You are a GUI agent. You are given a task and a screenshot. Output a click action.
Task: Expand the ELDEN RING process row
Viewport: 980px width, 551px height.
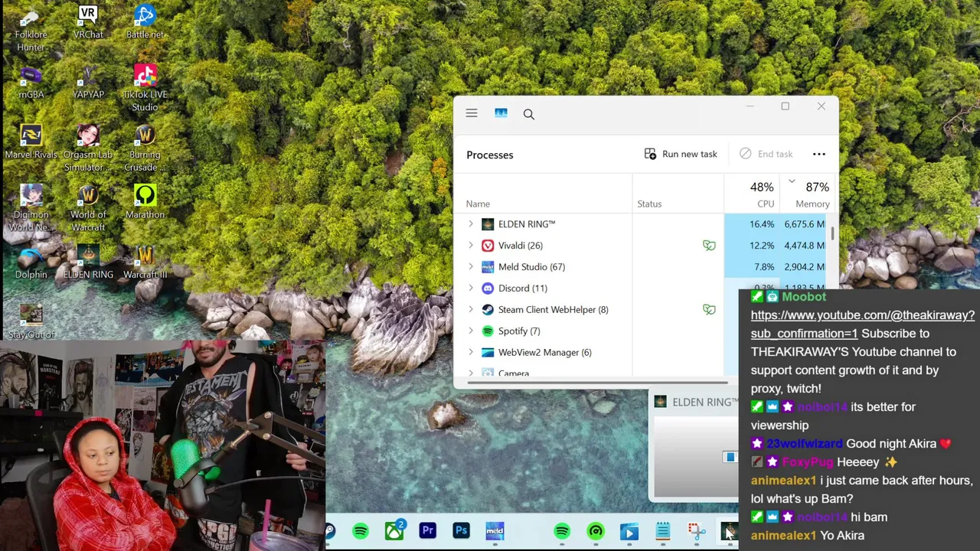tap(470, 224)
